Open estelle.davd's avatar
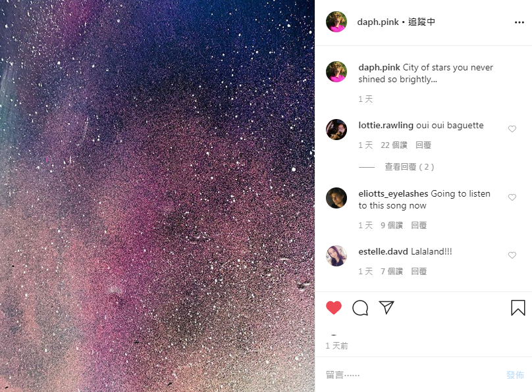 point(336,256)
